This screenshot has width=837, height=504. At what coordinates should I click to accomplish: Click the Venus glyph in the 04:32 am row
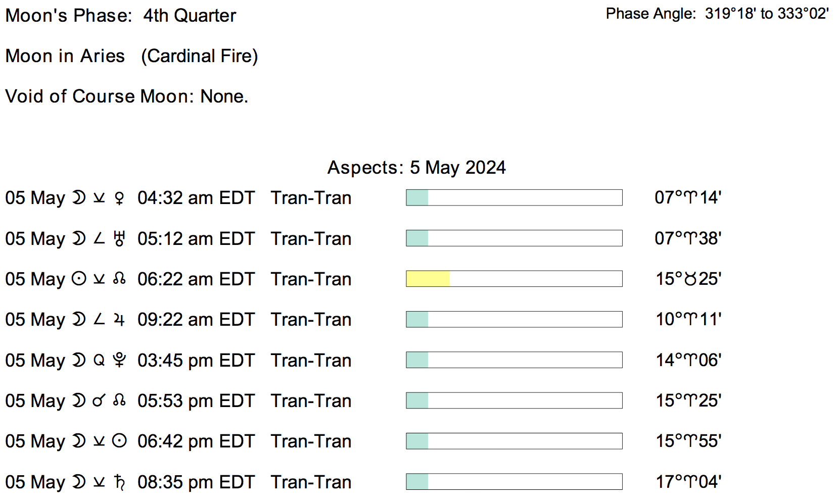(x=119, y=198)
